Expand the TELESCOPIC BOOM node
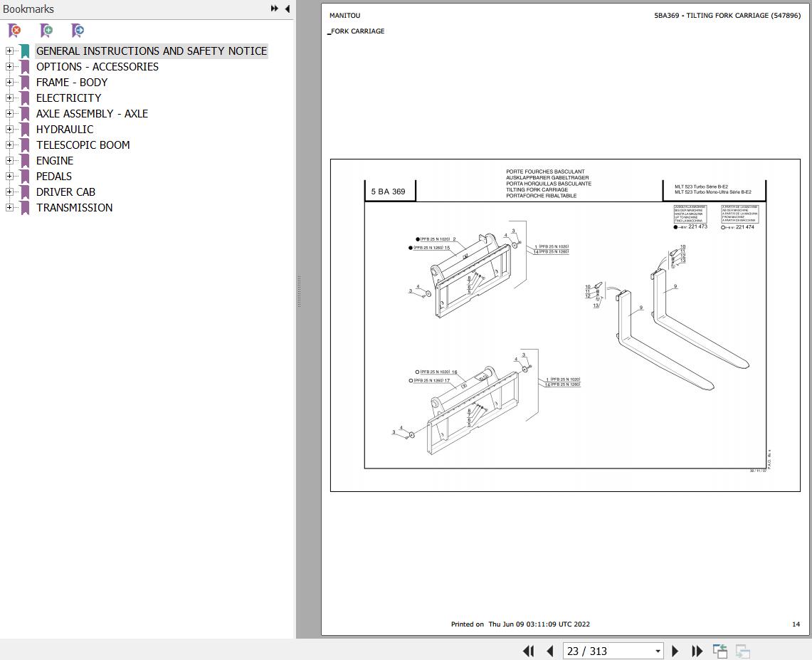This screenshot has height=660, width=812. point(9,145)
